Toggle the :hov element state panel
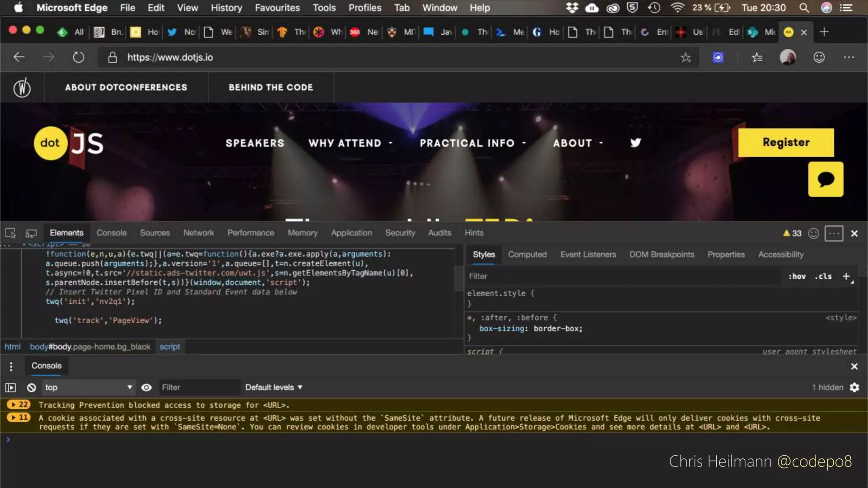Image resolution: width=868 pixels, height=488 pixels. (x=797, y=276)
